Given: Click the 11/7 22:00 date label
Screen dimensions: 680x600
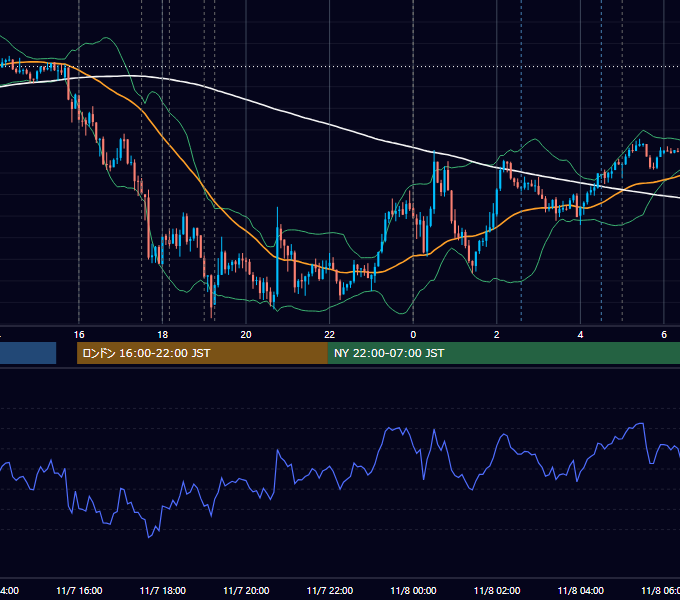Looking at the screenshot, I should [330, 591].
